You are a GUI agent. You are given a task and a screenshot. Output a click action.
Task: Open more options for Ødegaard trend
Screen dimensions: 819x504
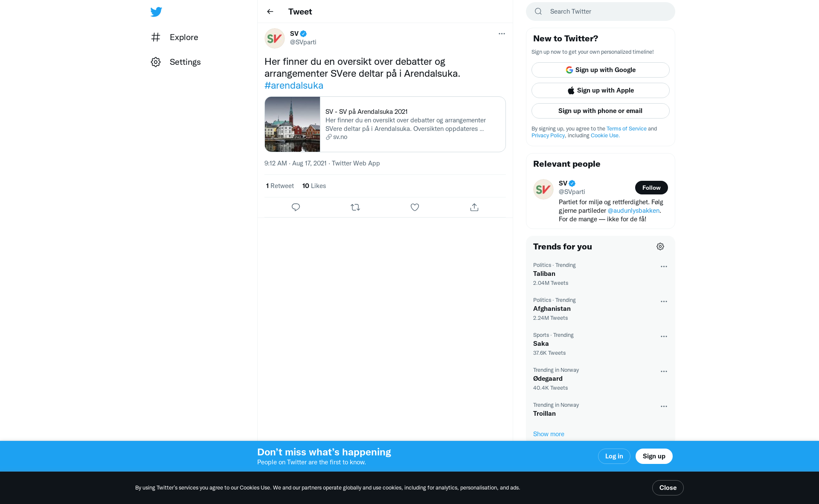point(664,371)
